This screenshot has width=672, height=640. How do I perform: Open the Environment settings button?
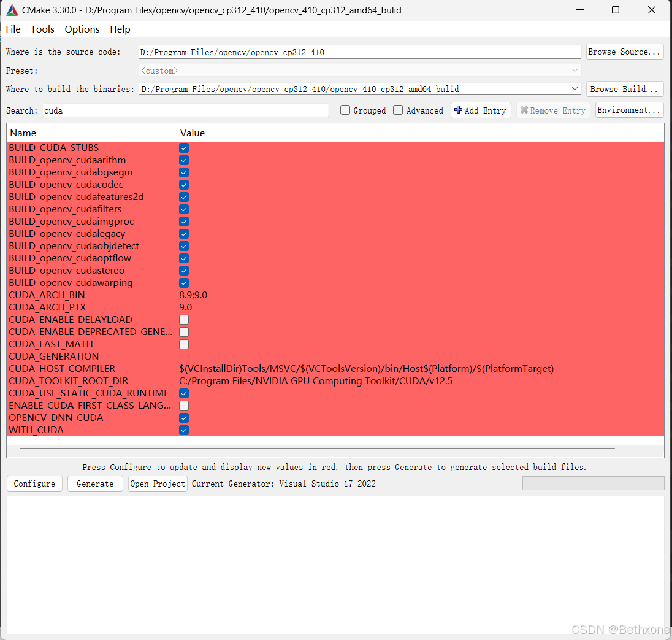[x=629, y=110]
